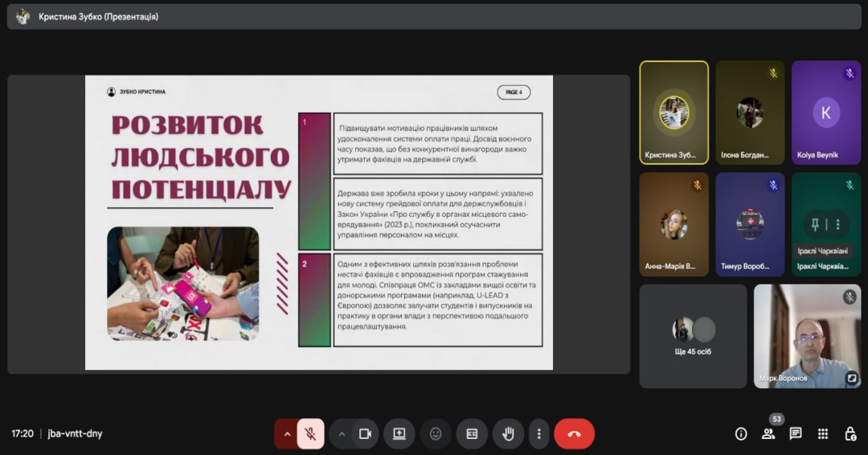Image resolution: width=868 pixels, height=455 pixels.
Task: Toggle closed captions
Action: [x=472, y=434]
